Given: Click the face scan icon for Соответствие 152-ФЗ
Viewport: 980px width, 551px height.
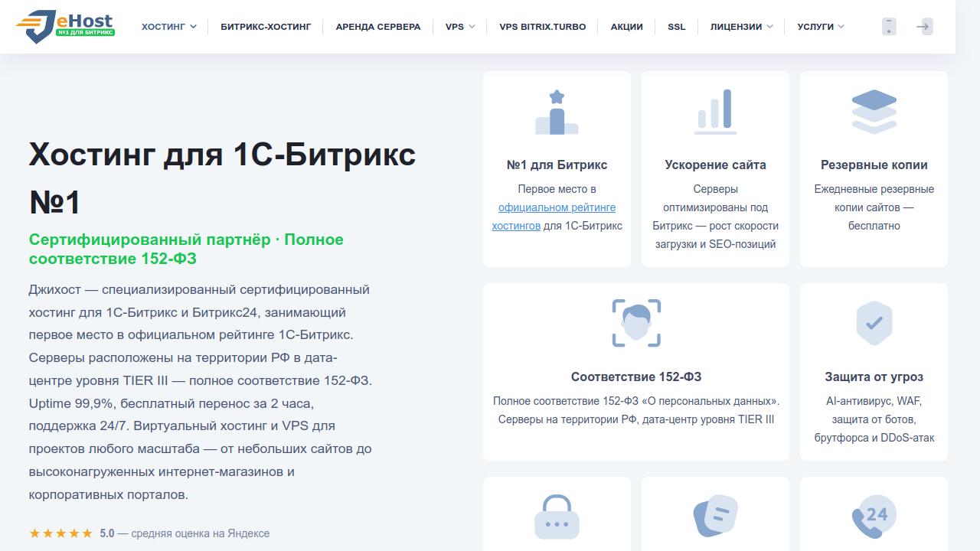Looking at the screenshot, I should pyautogui.click(x=636, y=323).
